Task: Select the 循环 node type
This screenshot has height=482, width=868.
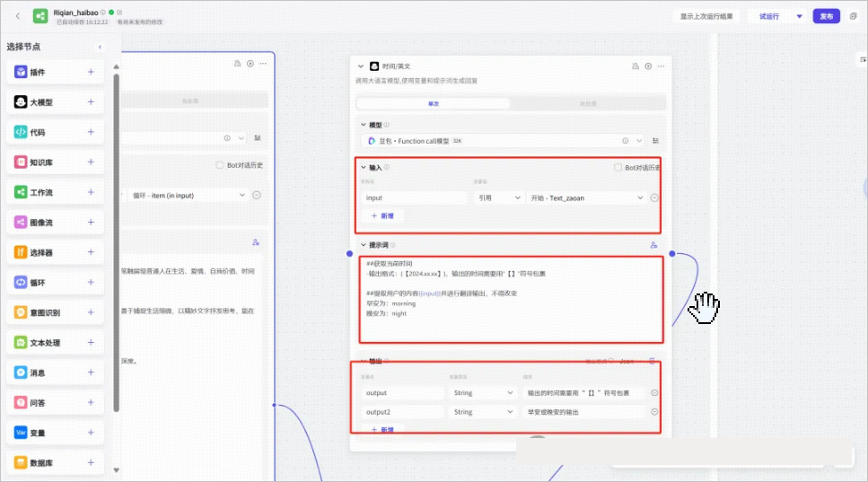Action: coord(55,282)
